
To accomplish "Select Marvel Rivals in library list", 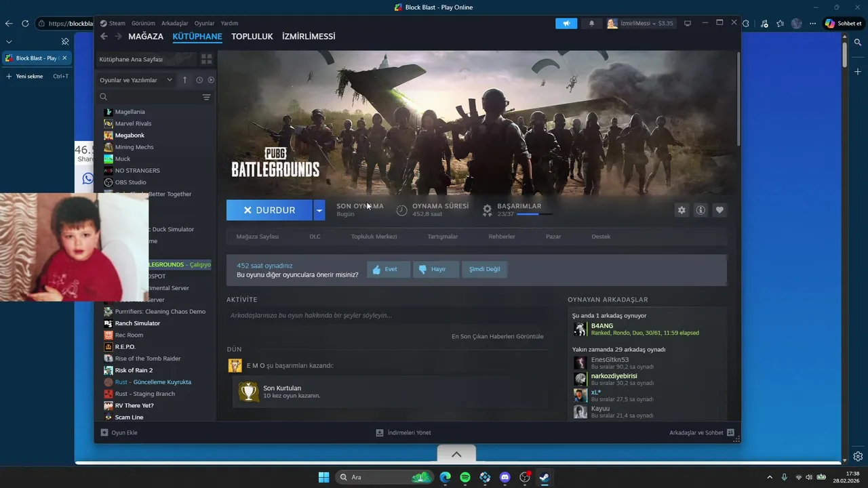I will tap(133, 123).
